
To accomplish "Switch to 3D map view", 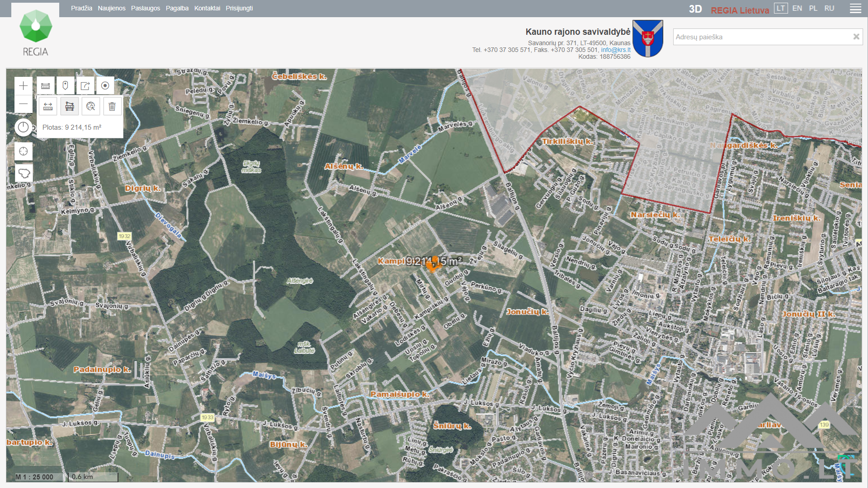I will tap(695, 9).
